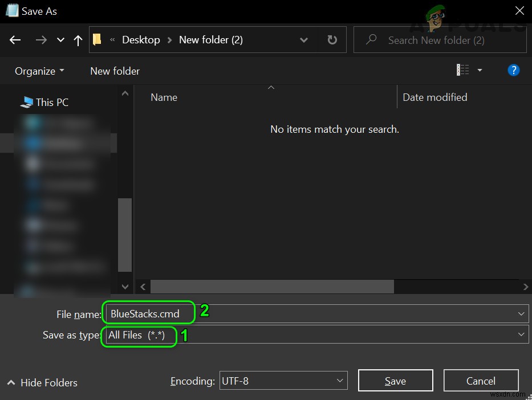Viewport: 532px width, 400px height.
Task: Click the Cancel button
Action: click(481, 380)
